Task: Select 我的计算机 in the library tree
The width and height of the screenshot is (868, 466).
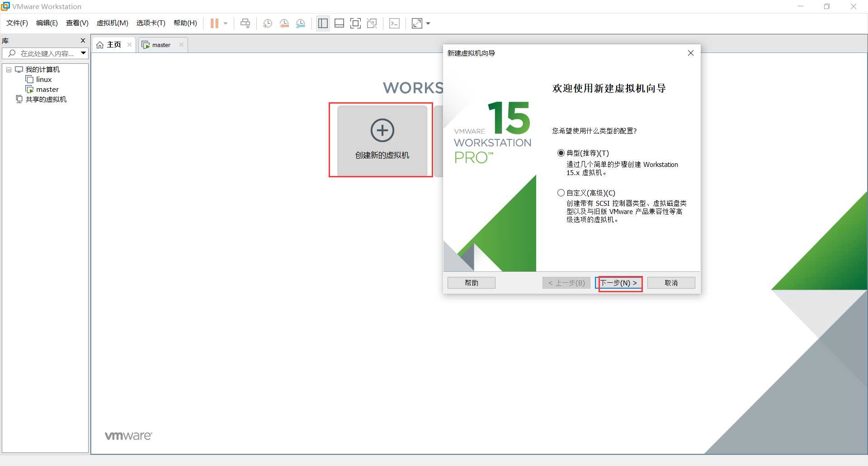Action: [42, 70]
